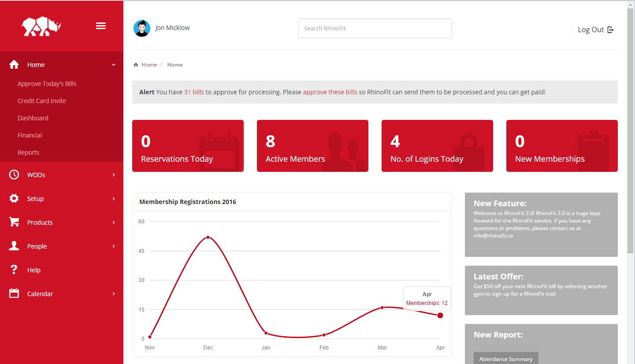Click 'New Memberships' card label
Screen dimensions: 635x364
pyautogui.click(x=550, y=159)
